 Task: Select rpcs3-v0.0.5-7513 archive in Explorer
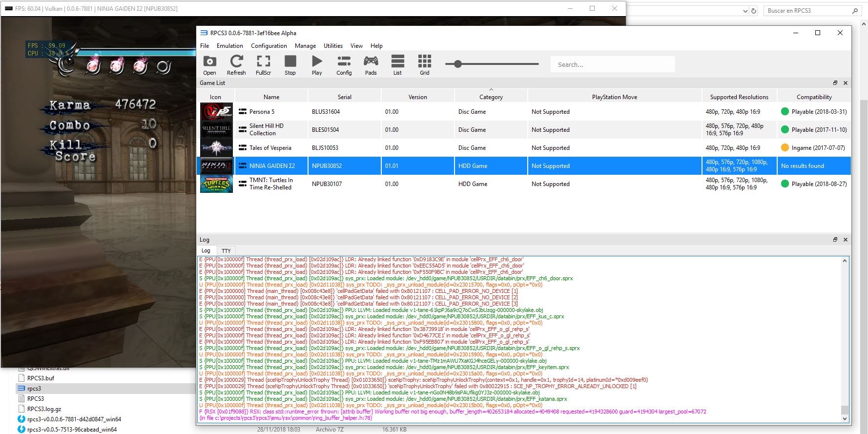tap(67, 430)
